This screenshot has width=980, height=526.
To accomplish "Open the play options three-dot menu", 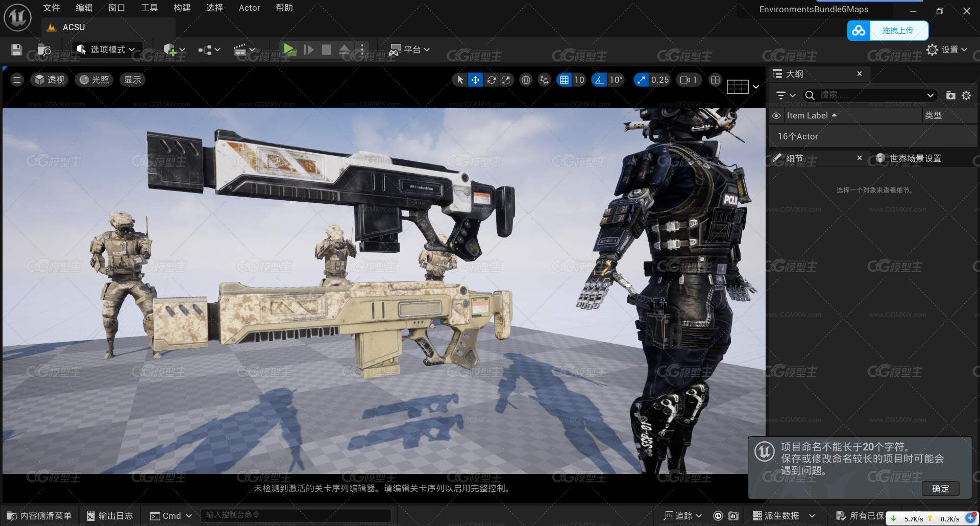I will 362,50.
